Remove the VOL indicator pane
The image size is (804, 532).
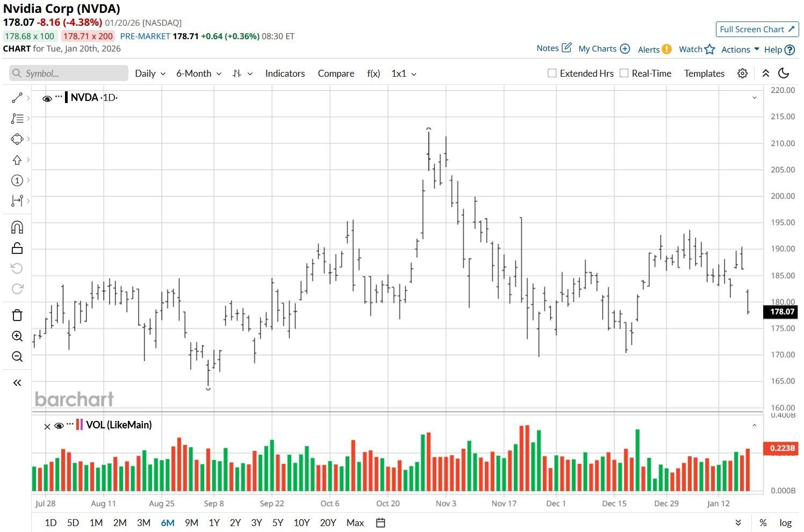(x=47, y=426)
